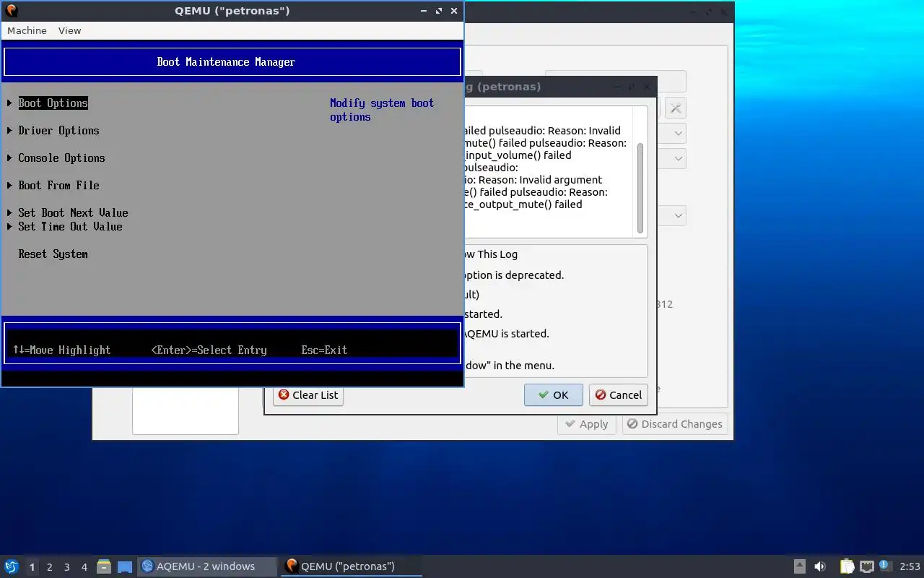Open the third dropdown in the AQEMU settings
Viewport: 924px width, 578px height.
point(678,215)
